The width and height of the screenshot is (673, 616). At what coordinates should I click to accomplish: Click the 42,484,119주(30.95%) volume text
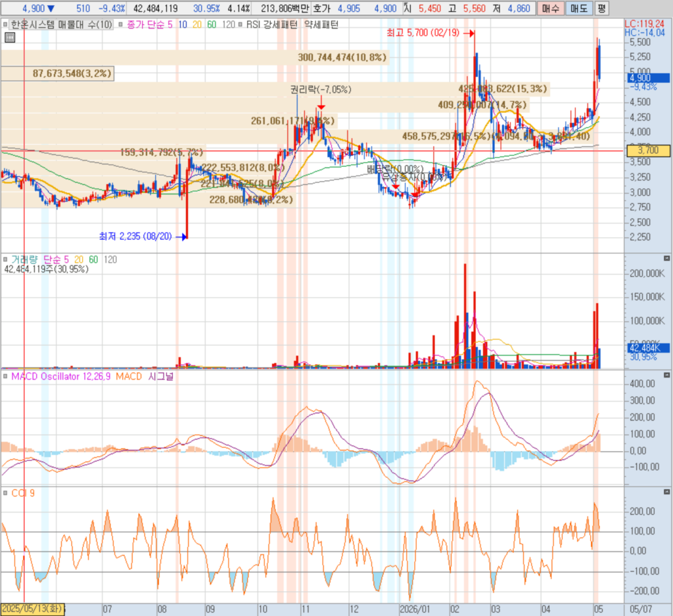47,269
